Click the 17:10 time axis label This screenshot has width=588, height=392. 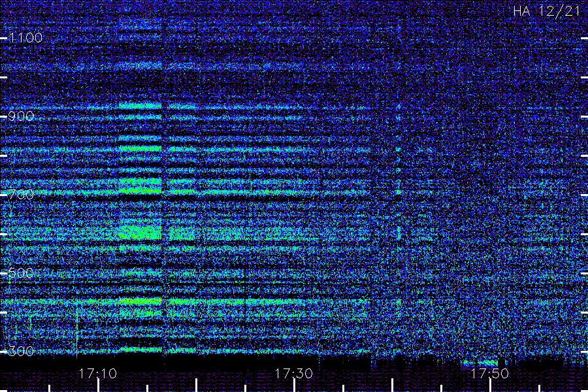click(98, 373)
